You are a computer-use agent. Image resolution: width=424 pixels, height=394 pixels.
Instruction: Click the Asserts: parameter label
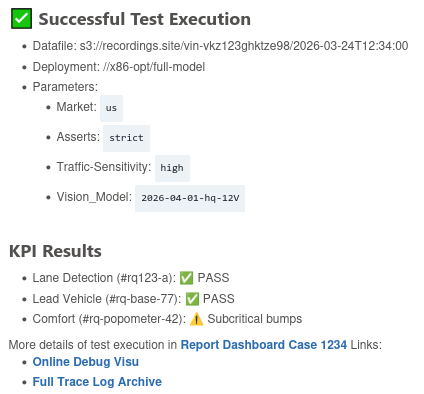[x=78, y=137]
